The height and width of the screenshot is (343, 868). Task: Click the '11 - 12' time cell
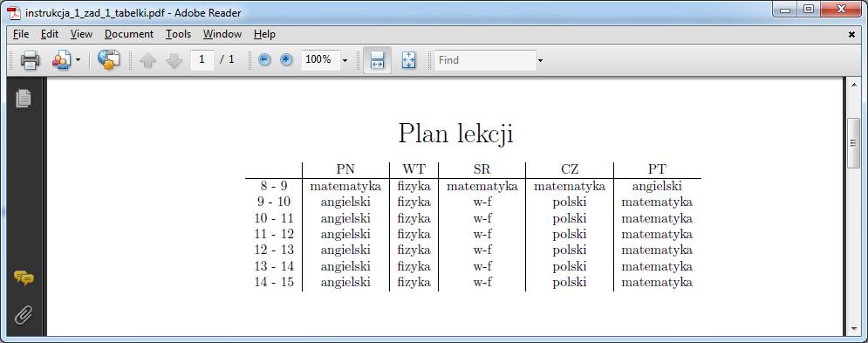(273, 235)
